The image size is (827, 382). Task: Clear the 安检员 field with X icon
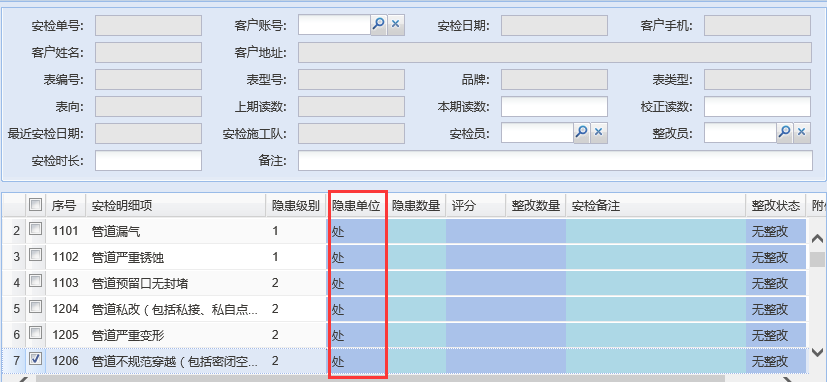pyautogui.click(x=599, y=132)
